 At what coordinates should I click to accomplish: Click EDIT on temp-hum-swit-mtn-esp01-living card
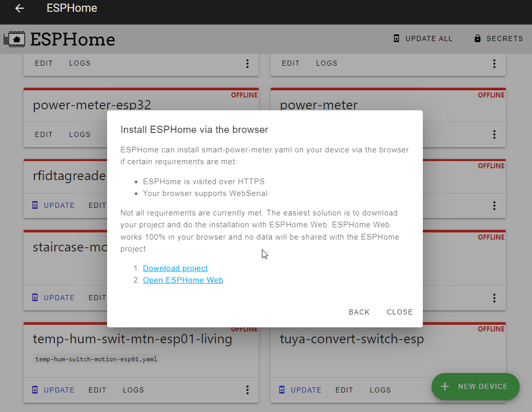(97, 390)
